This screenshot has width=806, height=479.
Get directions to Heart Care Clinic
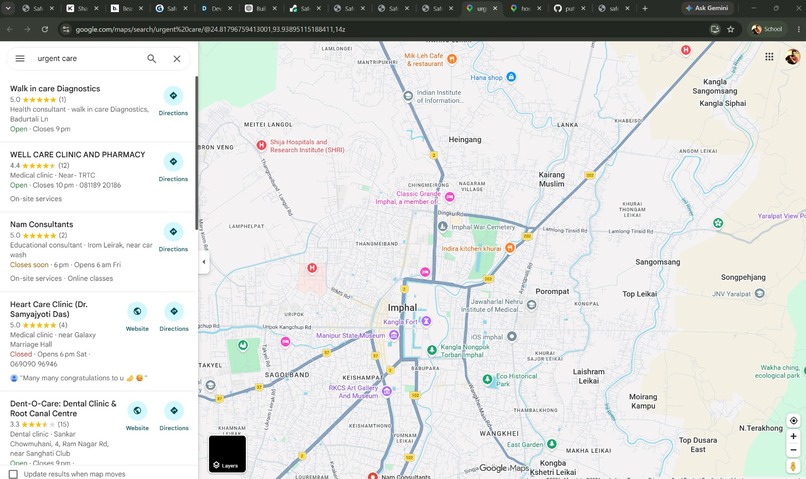tap(174, 317)
